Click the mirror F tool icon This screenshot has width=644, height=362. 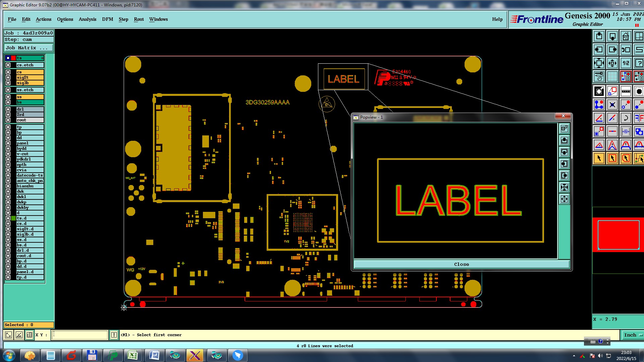(639, 118)
